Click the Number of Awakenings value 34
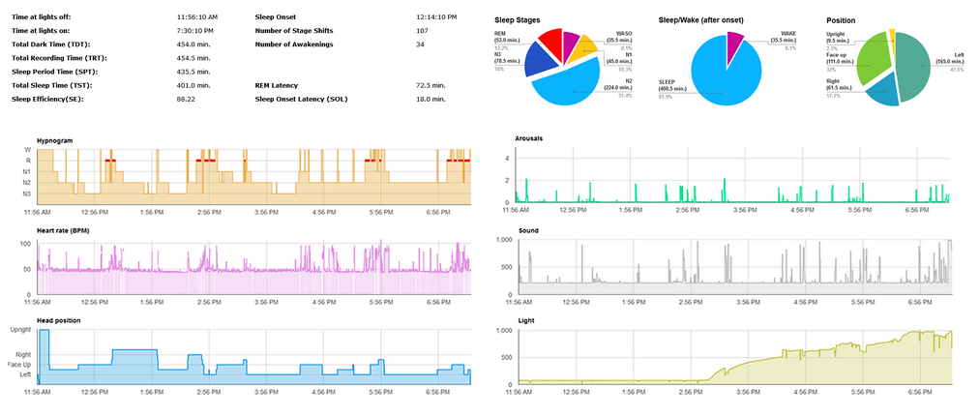The width and height of the screenshot is (980, 416). [420, 45]
